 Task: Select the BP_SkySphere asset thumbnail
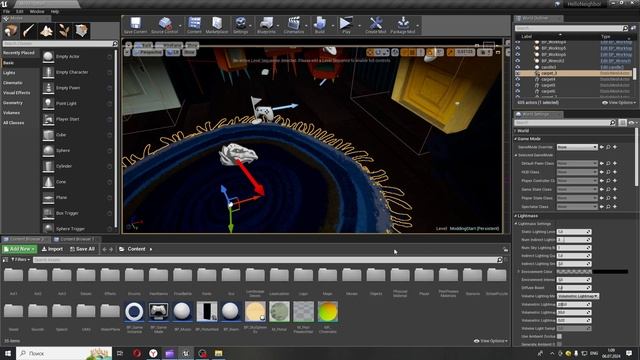click(x=255, y=312)
